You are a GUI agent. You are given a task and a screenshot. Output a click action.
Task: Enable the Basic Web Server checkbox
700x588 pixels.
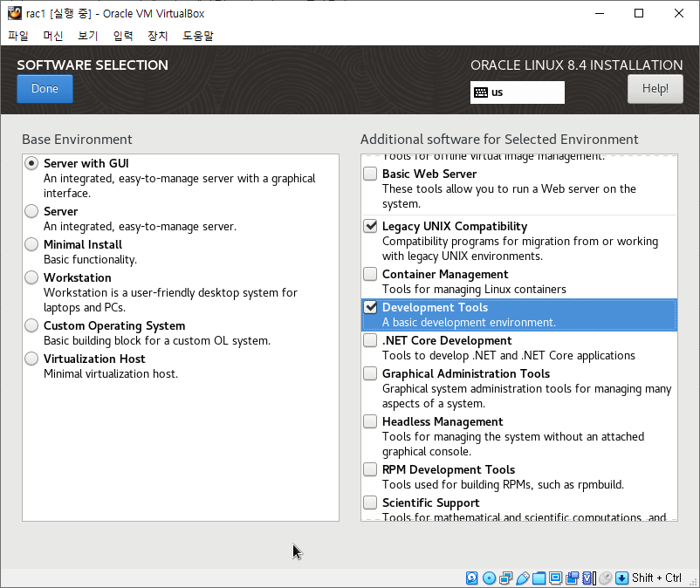370,174
